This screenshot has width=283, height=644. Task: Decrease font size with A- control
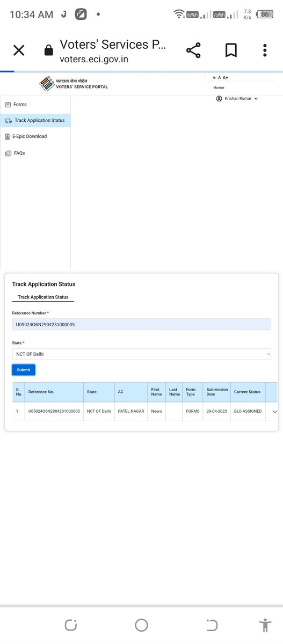[214, 78]
